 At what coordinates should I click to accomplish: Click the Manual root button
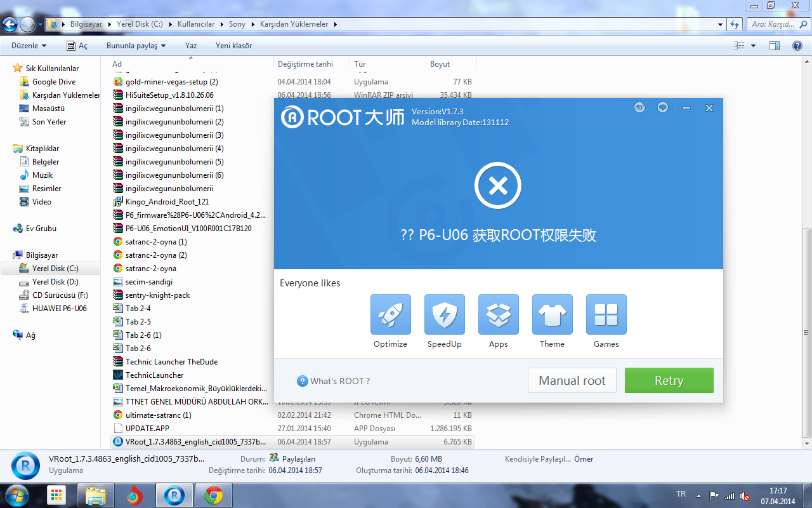click(x=572, y=380)
